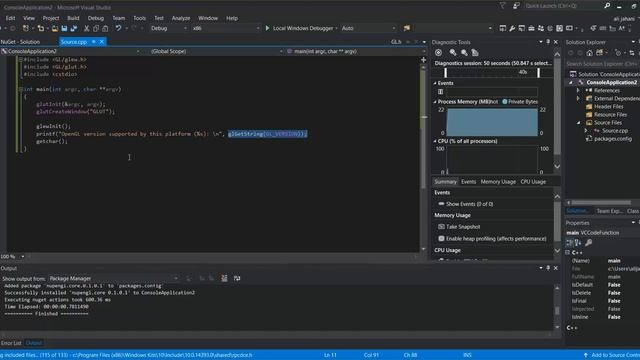Switch to Events tab in Diagnostic Tools
Image resolution: width=640 pixels, height=360 pixels.
tap(468, 182)
